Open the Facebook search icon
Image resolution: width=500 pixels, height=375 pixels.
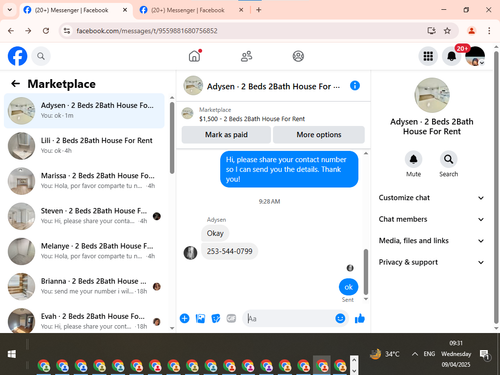tap(41, 56)
